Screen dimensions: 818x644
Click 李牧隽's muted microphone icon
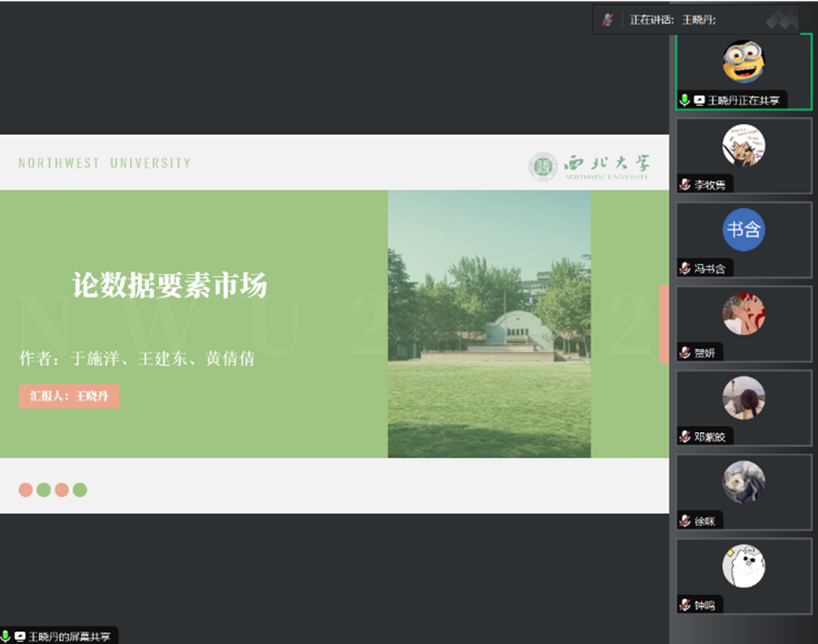(685, 184)
